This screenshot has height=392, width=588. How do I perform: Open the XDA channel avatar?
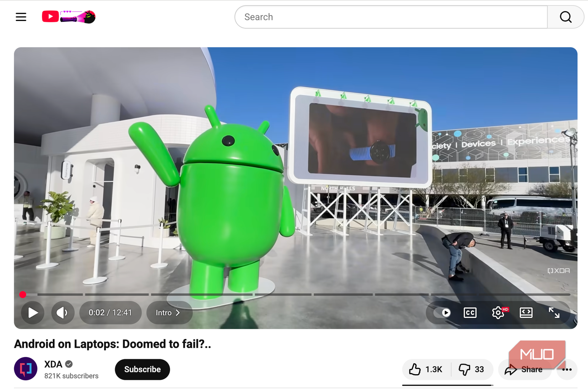click(26, 369)
